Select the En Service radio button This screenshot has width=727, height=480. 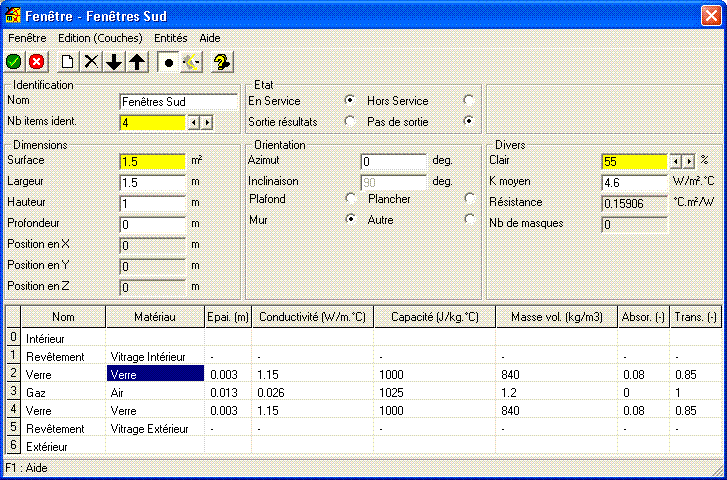350,100
